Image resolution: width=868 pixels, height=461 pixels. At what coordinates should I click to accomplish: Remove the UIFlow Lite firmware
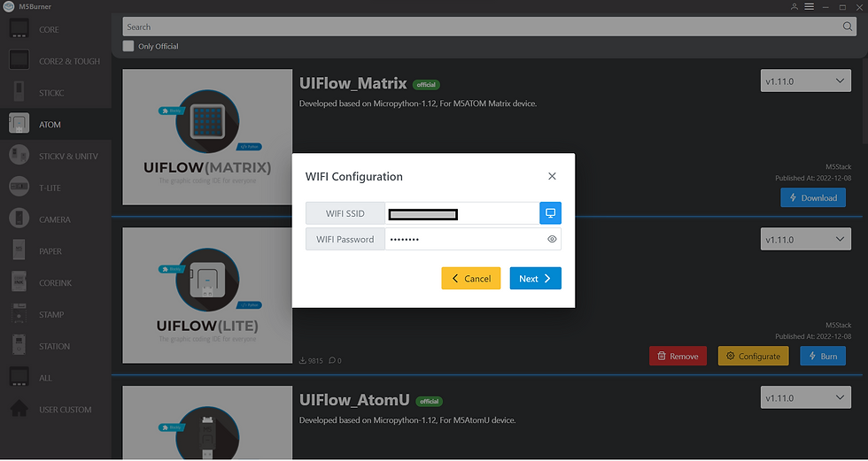[x=678, y=356]
